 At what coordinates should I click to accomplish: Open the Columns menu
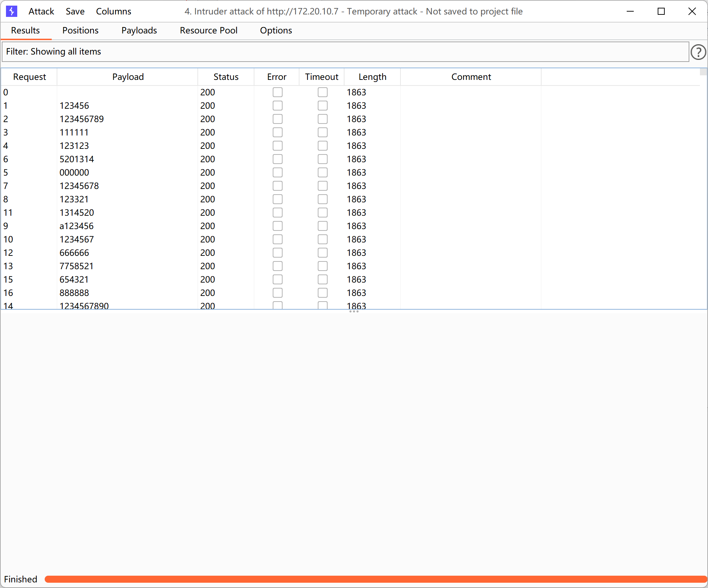(x=113, y=11)
